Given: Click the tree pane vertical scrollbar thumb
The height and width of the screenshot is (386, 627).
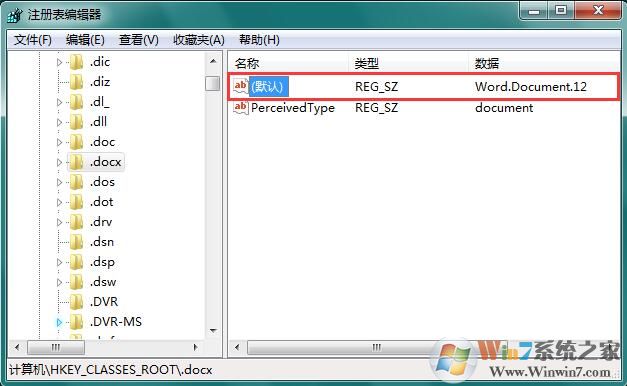Looking at the screenshot, I should click(212, 83).
